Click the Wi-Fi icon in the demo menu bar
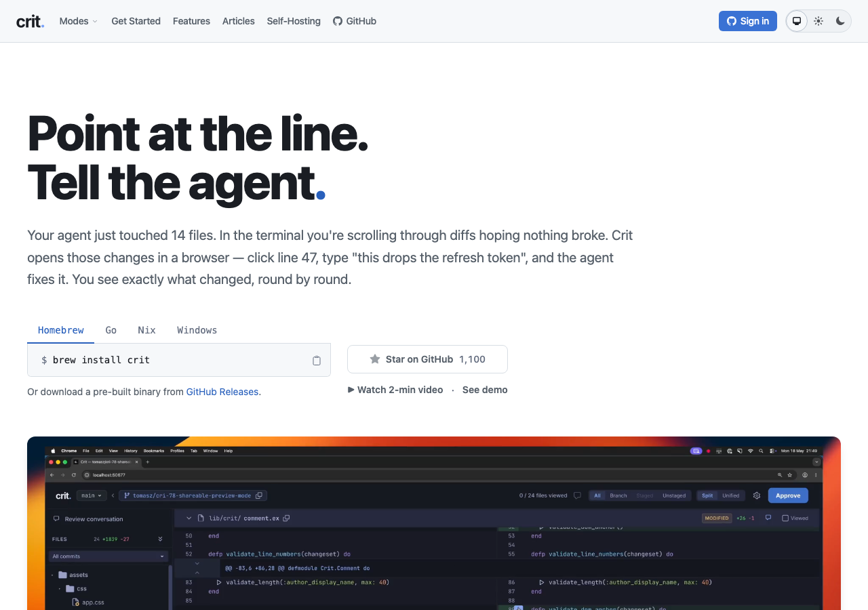This screenshot has height=610, width=868. [751, 451]
